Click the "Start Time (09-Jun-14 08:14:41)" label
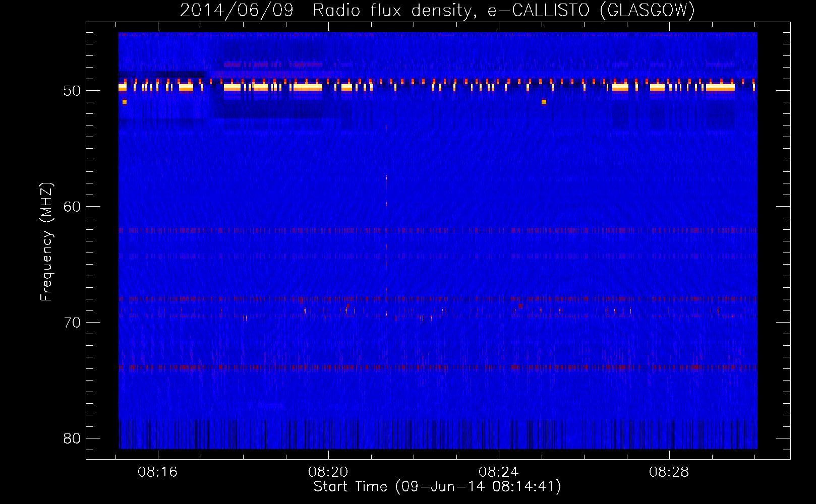816x504 pixels. point(437,487)
